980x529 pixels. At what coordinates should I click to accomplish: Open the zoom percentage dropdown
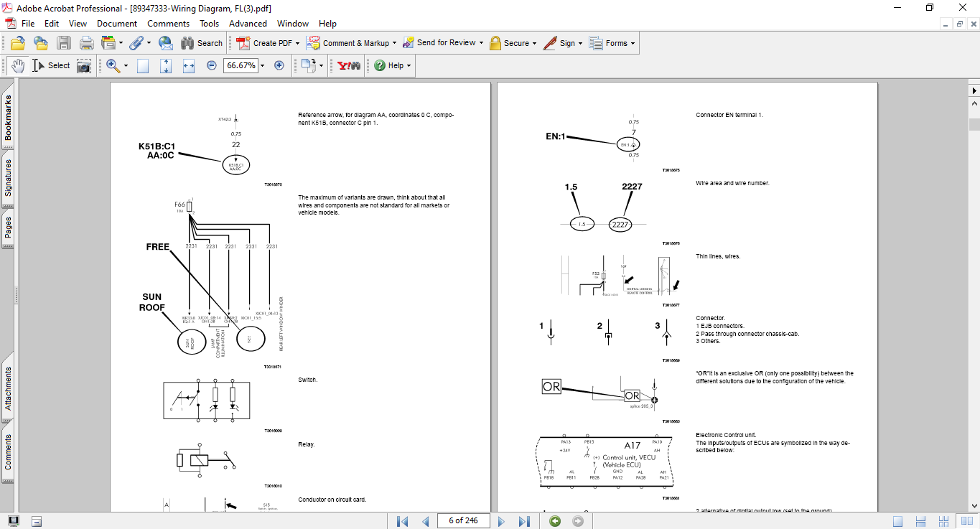[x=263, y=65]
